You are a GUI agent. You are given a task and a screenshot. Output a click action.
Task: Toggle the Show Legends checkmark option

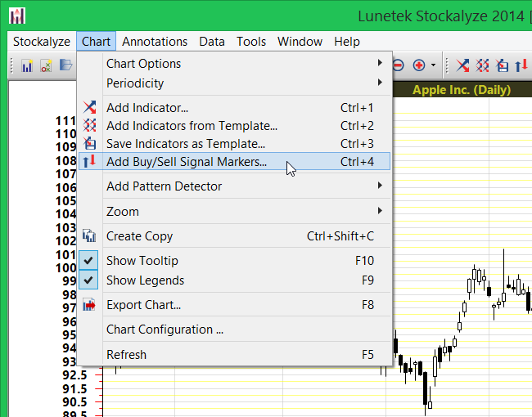tap(145, 280)
